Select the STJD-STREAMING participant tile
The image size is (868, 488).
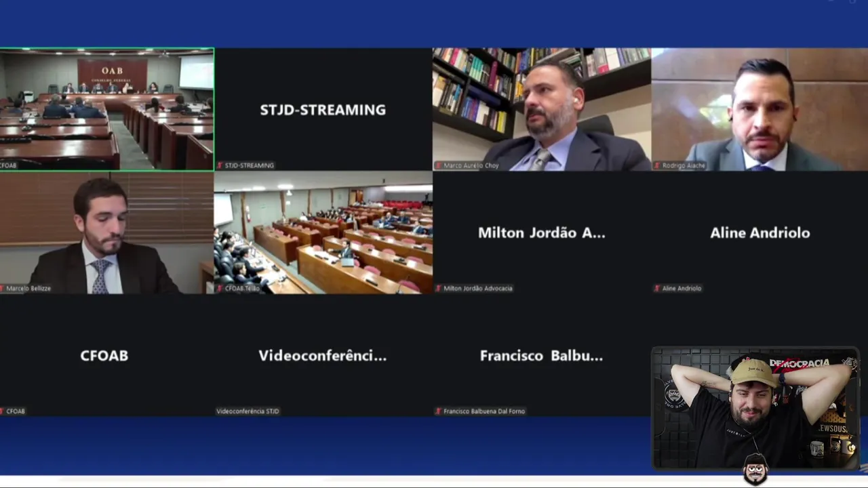coord(323,109)
